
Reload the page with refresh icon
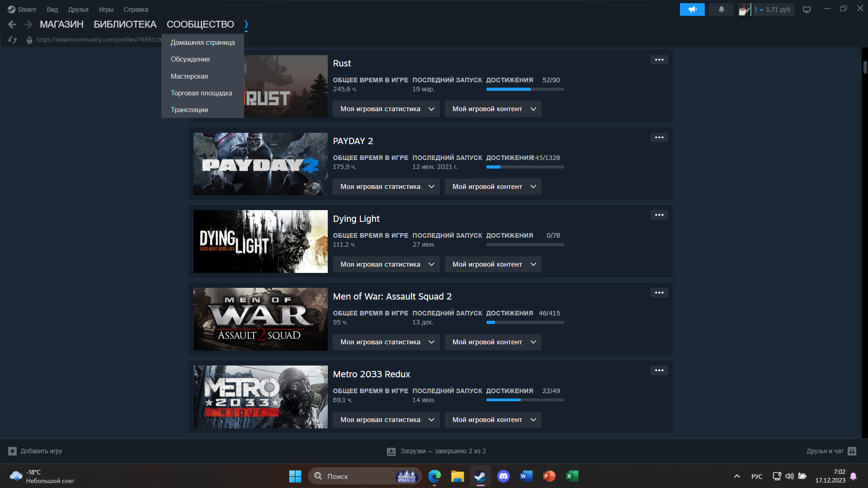pos(13,40)
